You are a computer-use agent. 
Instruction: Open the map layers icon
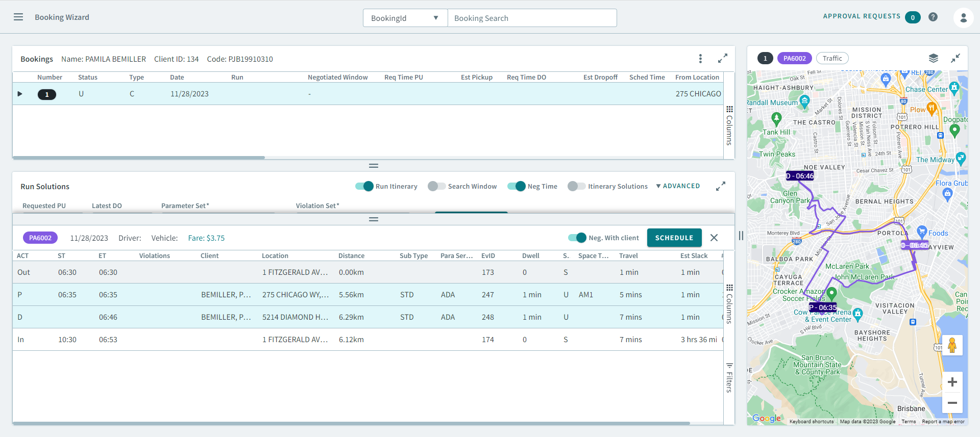[x=934, y=58]
